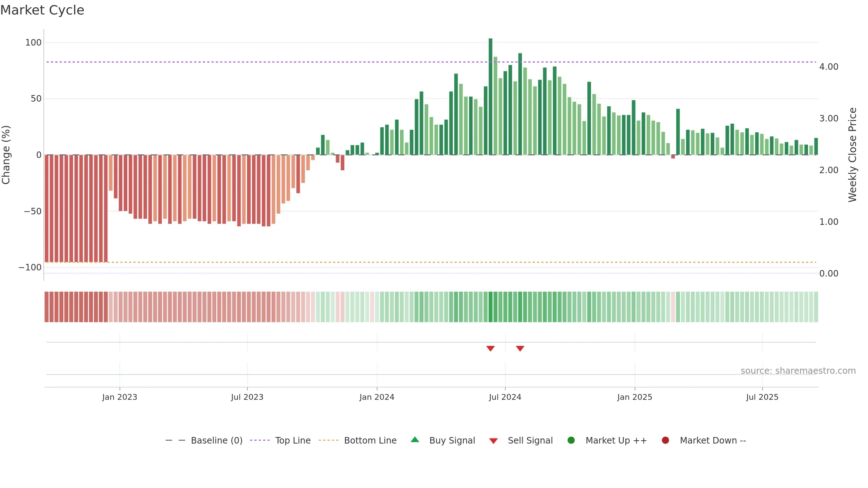The height and width of the screenshot is (488, 868).
Task: Click the 100 tick on left axis
Action: point(33,43)
